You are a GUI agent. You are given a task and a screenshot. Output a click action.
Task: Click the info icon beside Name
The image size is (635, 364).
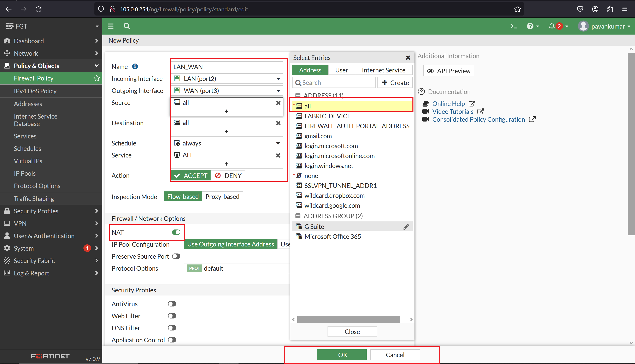[135, 66]
